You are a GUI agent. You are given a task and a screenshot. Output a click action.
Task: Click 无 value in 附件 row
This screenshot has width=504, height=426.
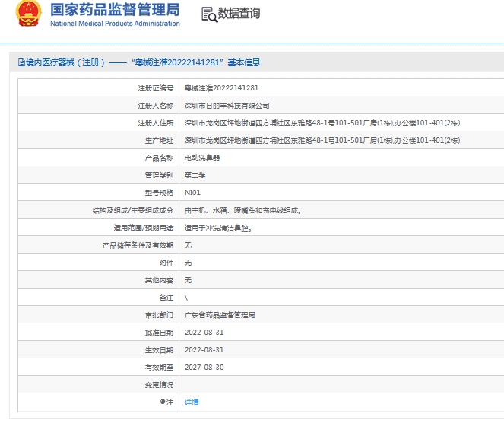click(188, 263)
